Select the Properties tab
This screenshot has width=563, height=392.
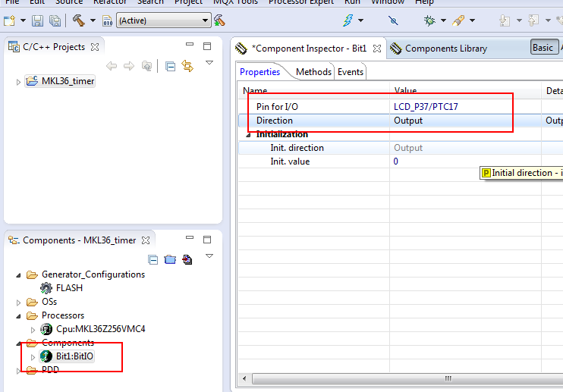pos(259,72)
